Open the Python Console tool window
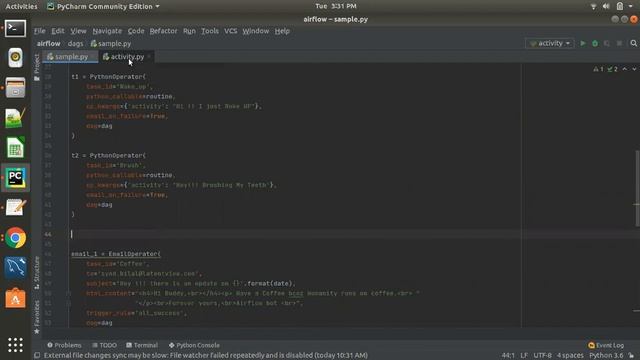This screenshot has height=360, width=640. click(194, 345)
